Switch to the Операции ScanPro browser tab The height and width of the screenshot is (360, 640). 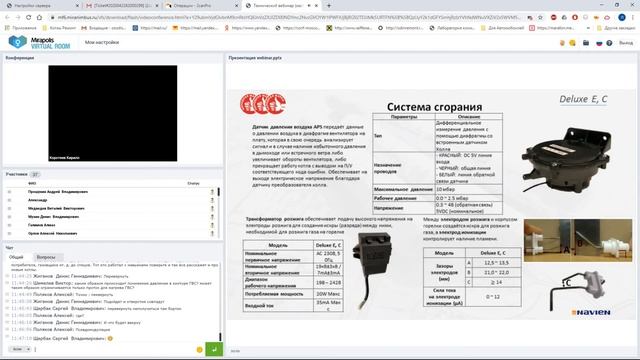tap(201, 6)
